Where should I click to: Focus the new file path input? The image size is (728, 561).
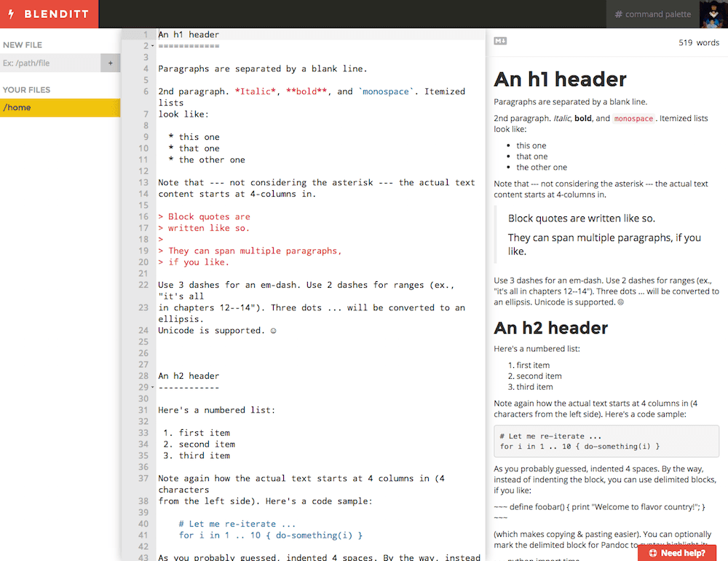tap(50, 63)
